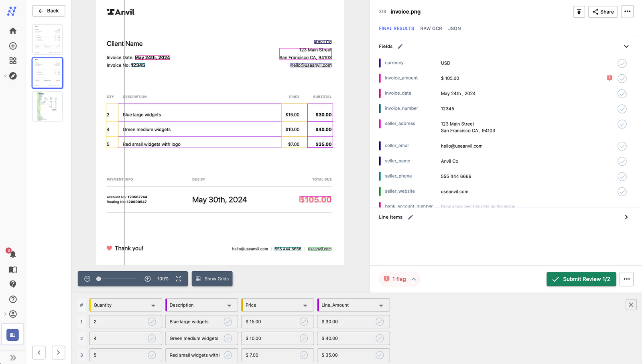Toggle fullscreen view of document
This screenshot has width=642, height=364.
(179, 279)
